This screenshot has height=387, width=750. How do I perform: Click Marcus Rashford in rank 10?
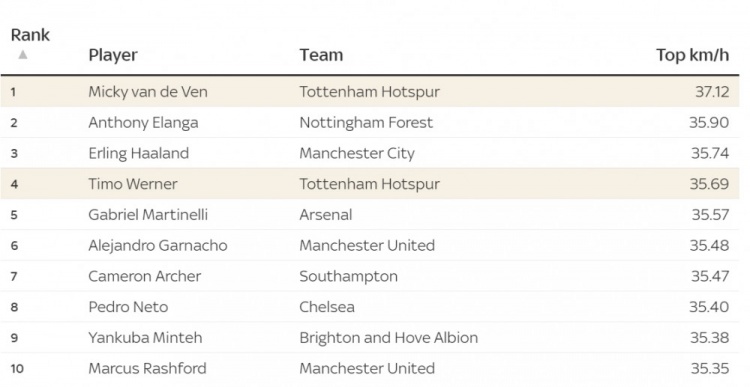[147, 368]
